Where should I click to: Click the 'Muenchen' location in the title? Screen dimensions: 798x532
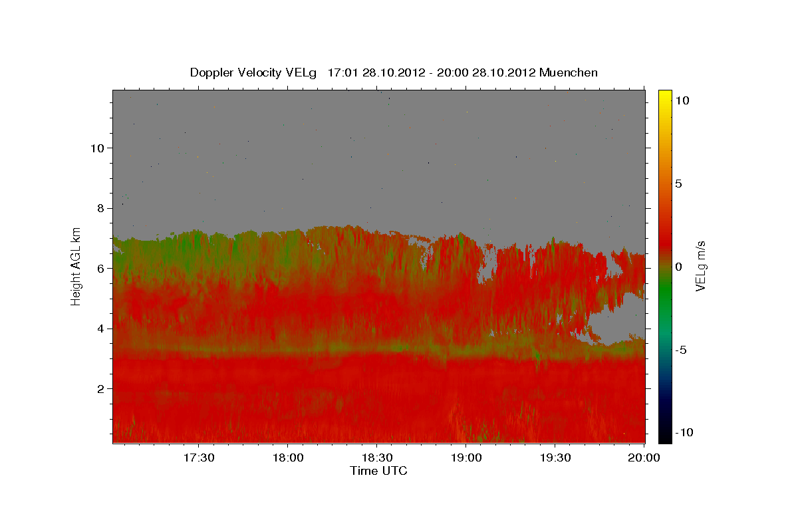point(569,72)
